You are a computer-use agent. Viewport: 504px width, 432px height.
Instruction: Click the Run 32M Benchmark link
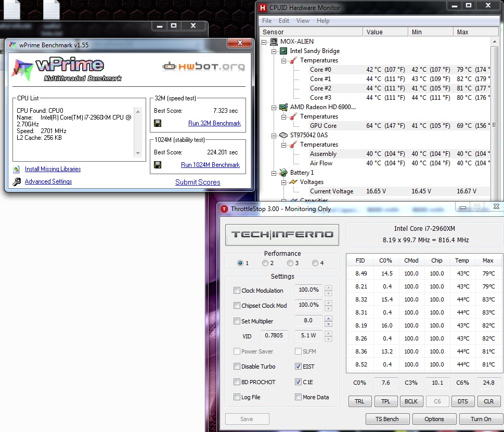[214, 123]
